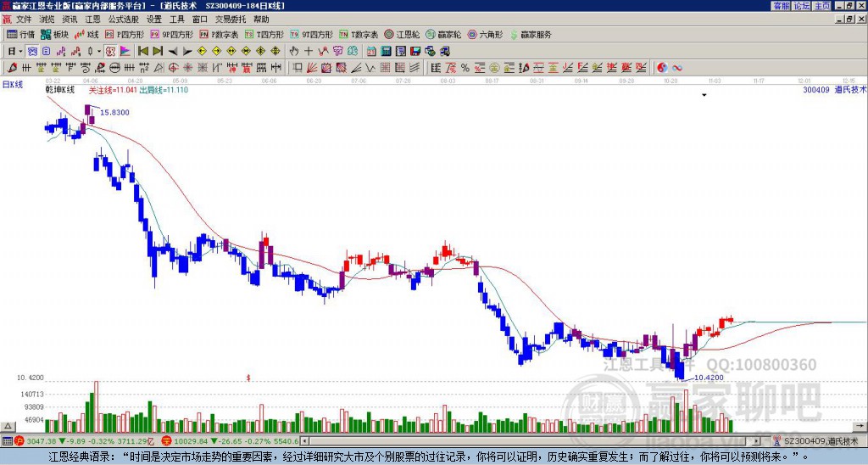Image resolution: width=868 pixels, height=465 pixels.
Task: Open 赢家服务 service page
Action: point(531,34)
